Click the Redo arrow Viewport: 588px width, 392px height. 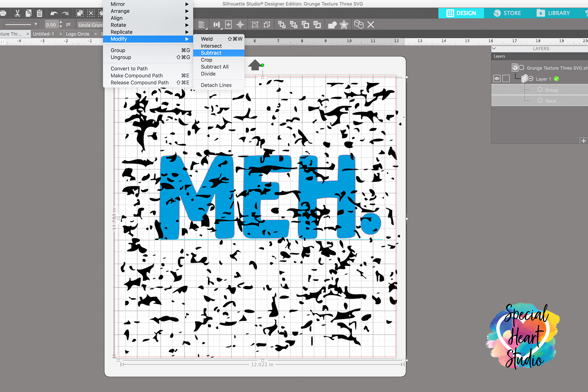(x=65, y=13)
